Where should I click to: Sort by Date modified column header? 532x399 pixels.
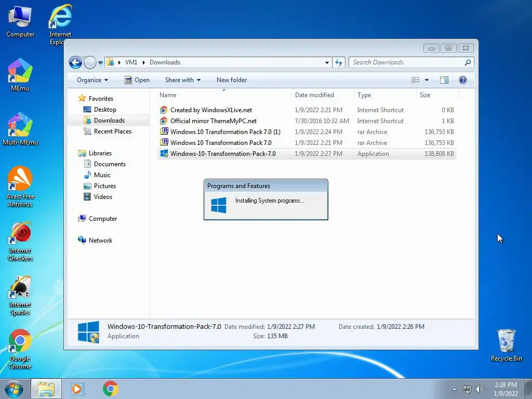[323, 95]
